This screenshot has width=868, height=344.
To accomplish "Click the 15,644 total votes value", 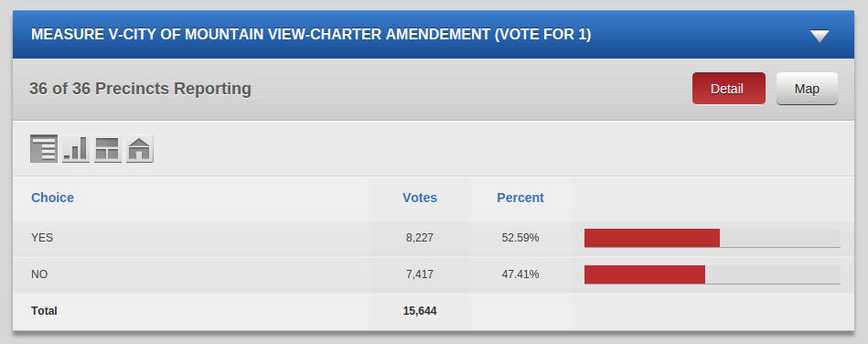I will coord(420,311).
